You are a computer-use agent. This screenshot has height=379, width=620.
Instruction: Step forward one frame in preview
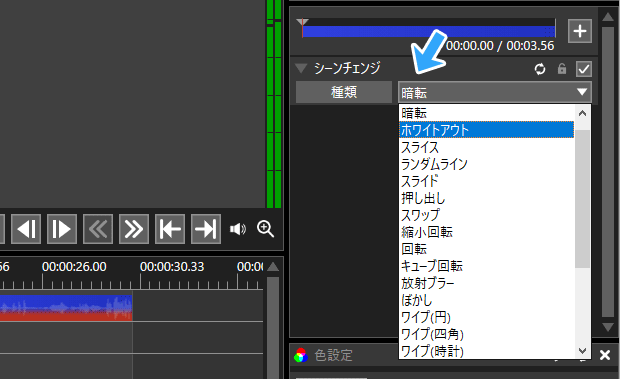(x=62, y=229)
